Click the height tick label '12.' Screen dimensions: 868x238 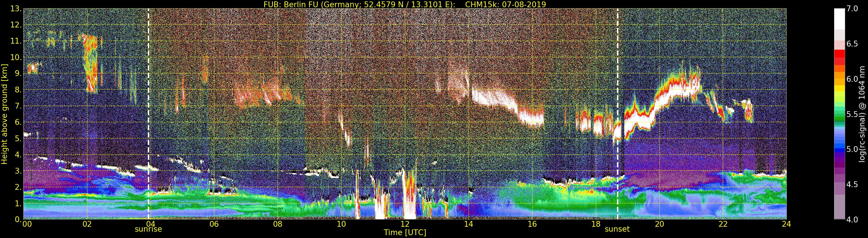[16, 25]
